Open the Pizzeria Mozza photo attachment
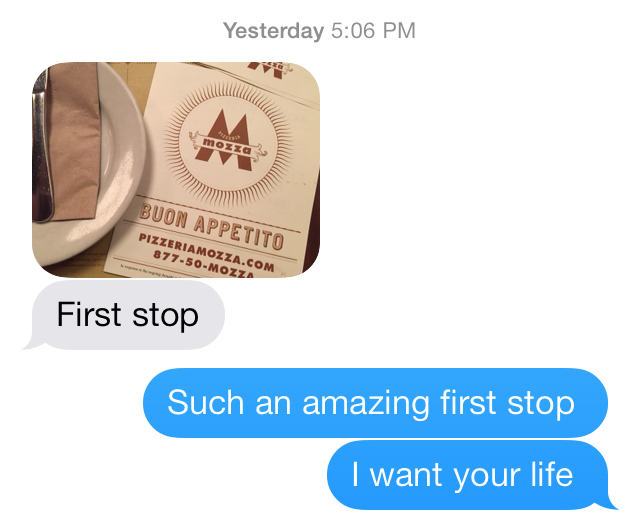This screenshot has height=520, width=640. (x=176, y=170)
